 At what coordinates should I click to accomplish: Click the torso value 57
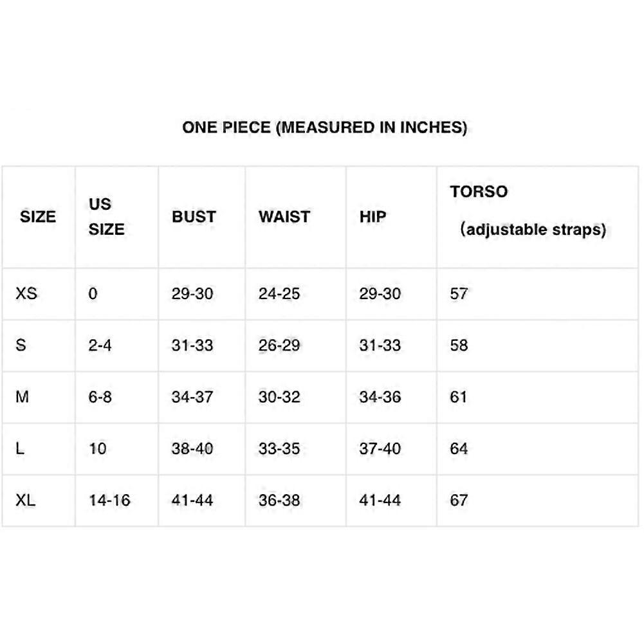(459, 293)
